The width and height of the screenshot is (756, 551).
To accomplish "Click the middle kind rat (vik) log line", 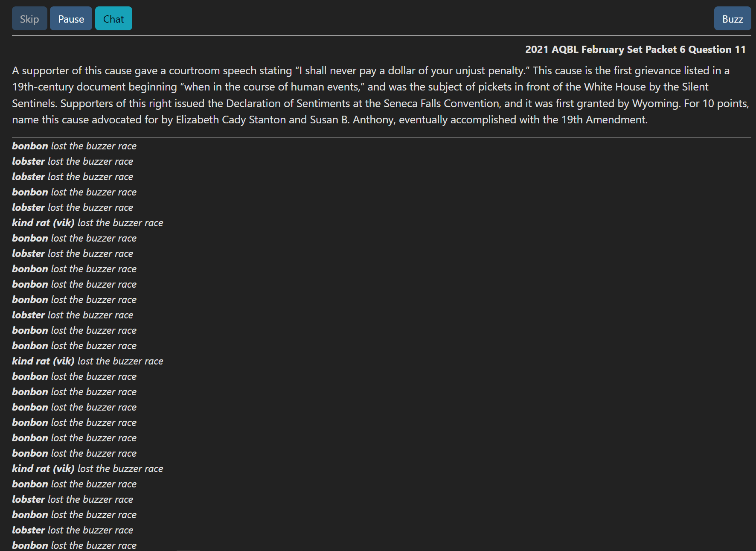I will pos(87,361).
